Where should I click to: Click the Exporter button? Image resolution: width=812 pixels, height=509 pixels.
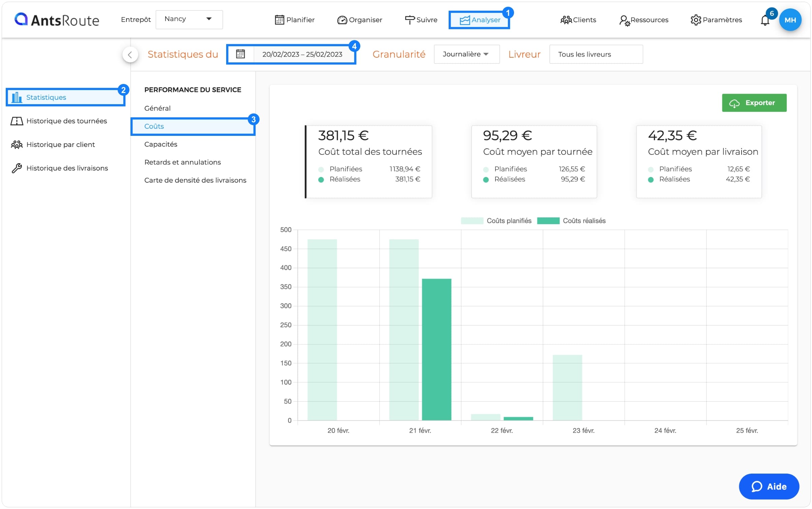pyautogui.click(x=754, y=103)
